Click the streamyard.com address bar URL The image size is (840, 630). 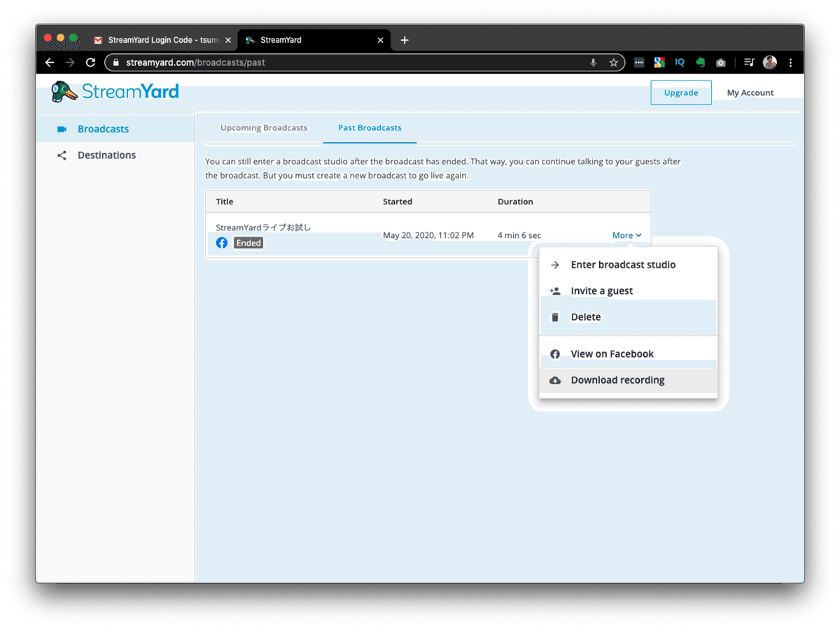click(x=195, y=62)
